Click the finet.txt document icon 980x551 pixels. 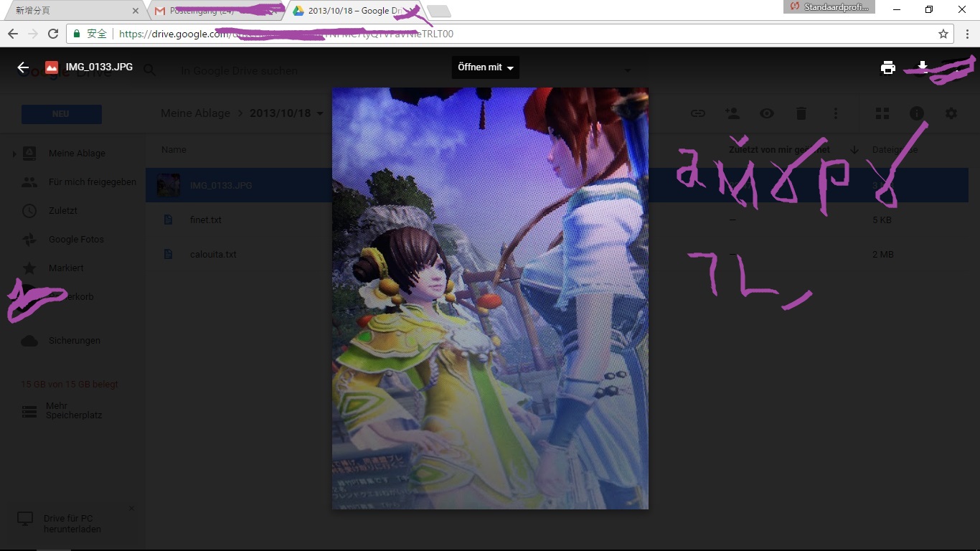tap(169, 220)
